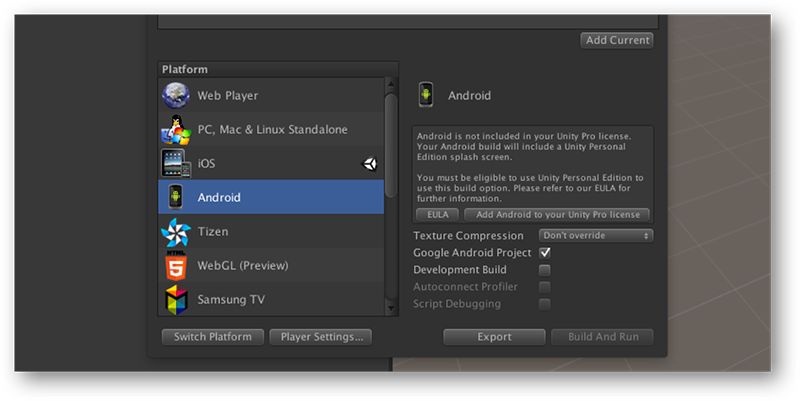Viewport: 800px width, 401px height.
Task: Click the iOS devices icon
Action: tap(176, 163)
